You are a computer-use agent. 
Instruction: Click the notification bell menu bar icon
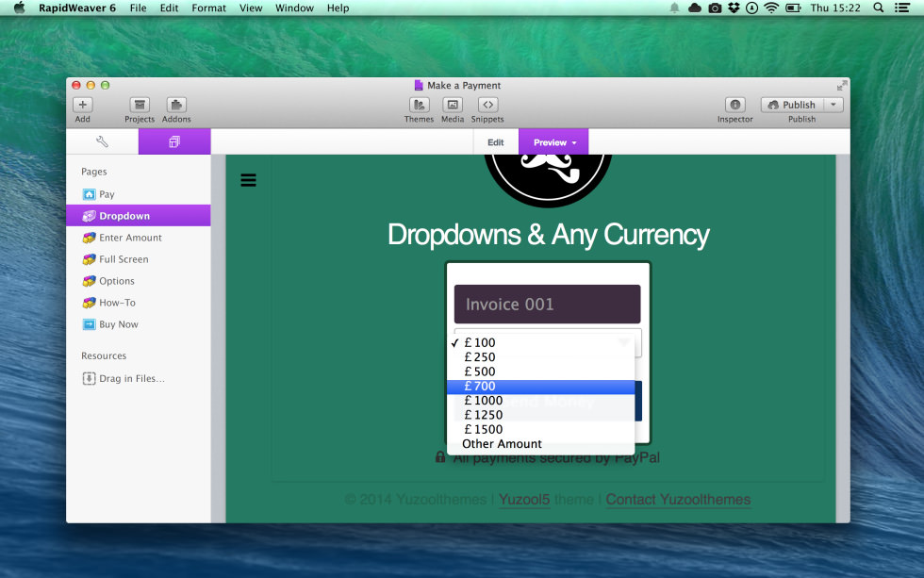pyautogui.click(x=674, y=8)
